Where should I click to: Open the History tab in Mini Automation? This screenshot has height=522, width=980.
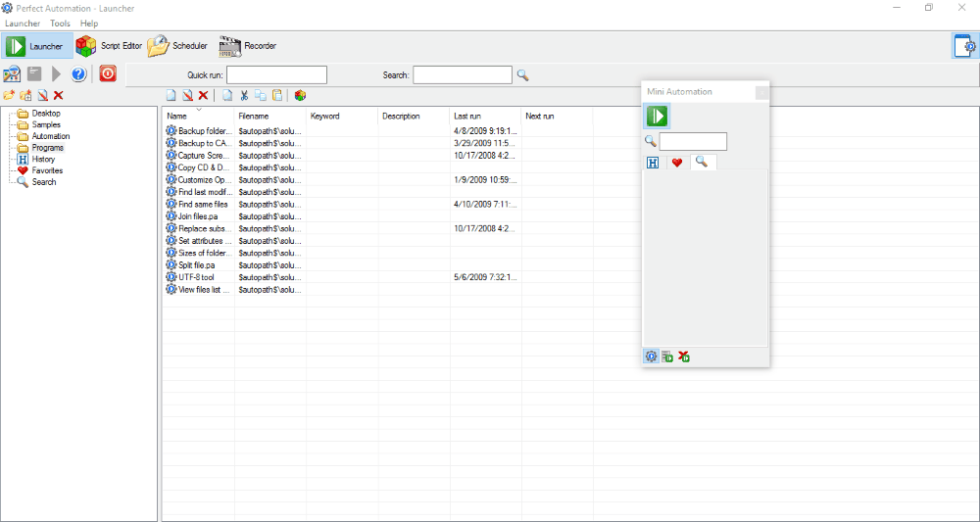tap(653, 163)
